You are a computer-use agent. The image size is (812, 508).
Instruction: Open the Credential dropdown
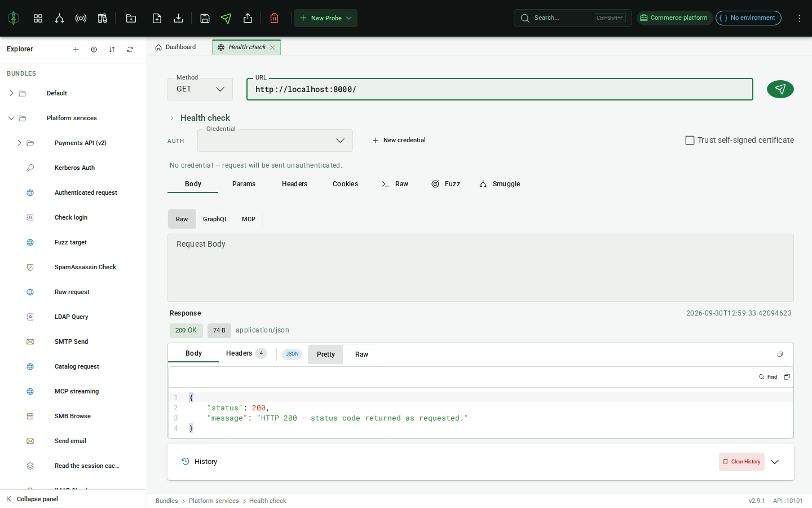tap(275, 141)
